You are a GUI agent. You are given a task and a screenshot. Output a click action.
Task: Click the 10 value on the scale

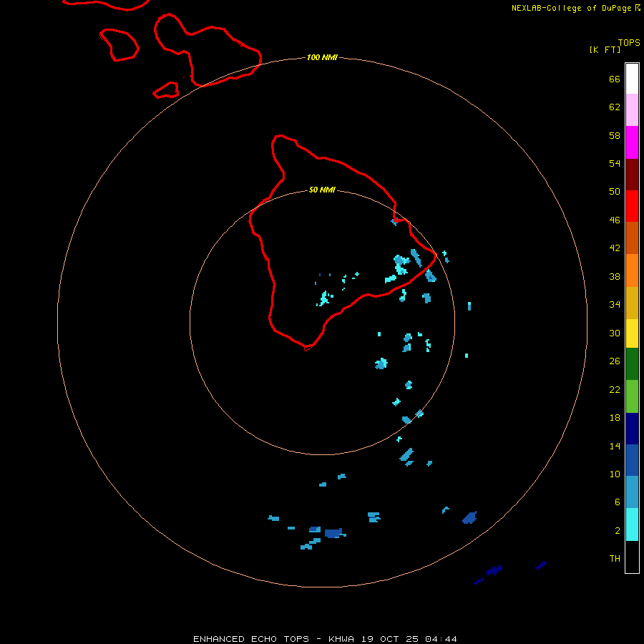(x=615, y=474)
